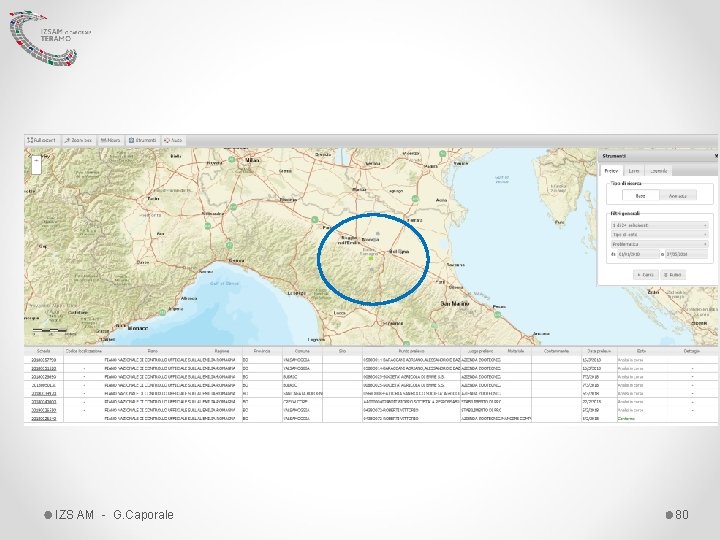The image size is (720, 540).
Task: Click the Data prelievo column header
Action: tap(599, 351)
